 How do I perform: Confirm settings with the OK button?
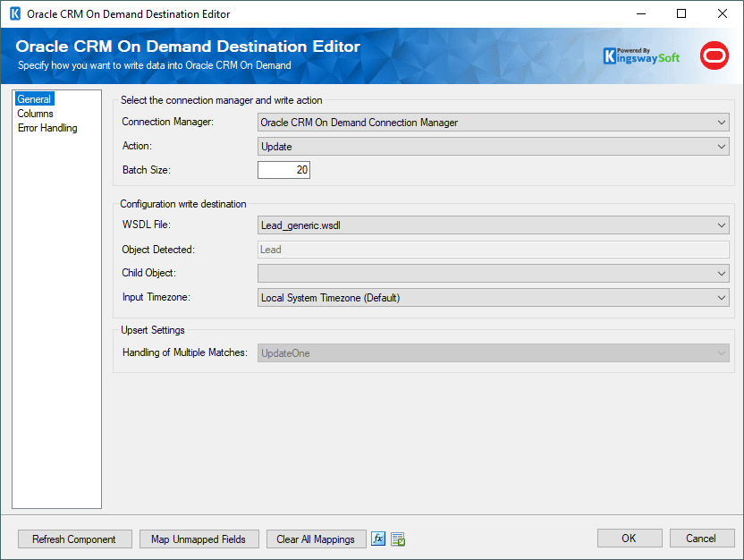[x=630, y=538]
